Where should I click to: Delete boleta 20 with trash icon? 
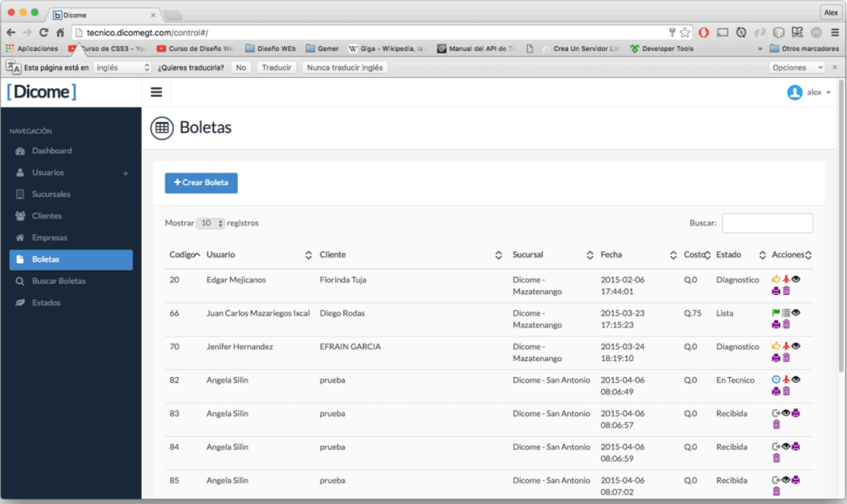pyautogui.click(x=787, y=291)
